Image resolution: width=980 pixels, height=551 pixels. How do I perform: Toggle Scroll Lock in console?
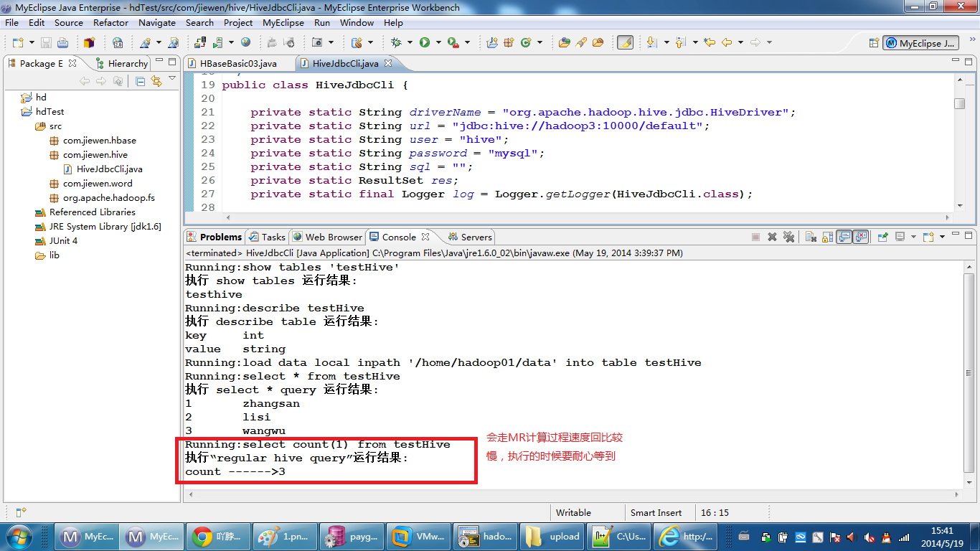click(827, 237)
